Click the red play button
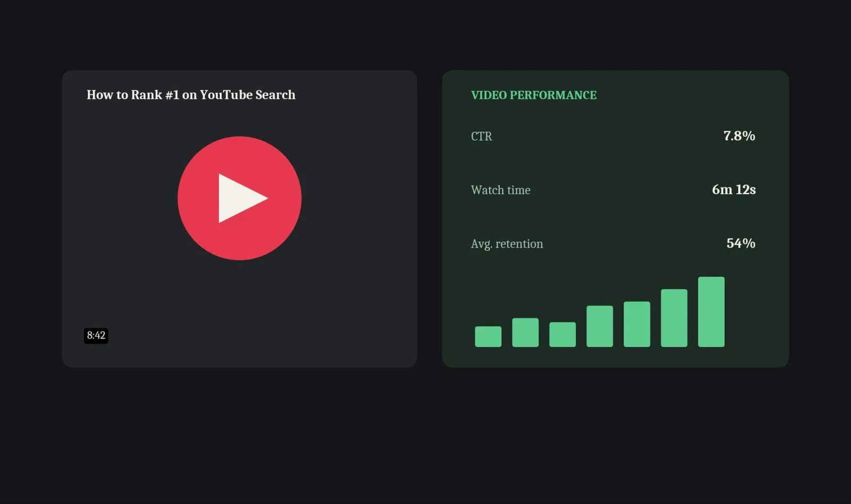Screen dimensions: 851x504 click(x=239, y=198)
